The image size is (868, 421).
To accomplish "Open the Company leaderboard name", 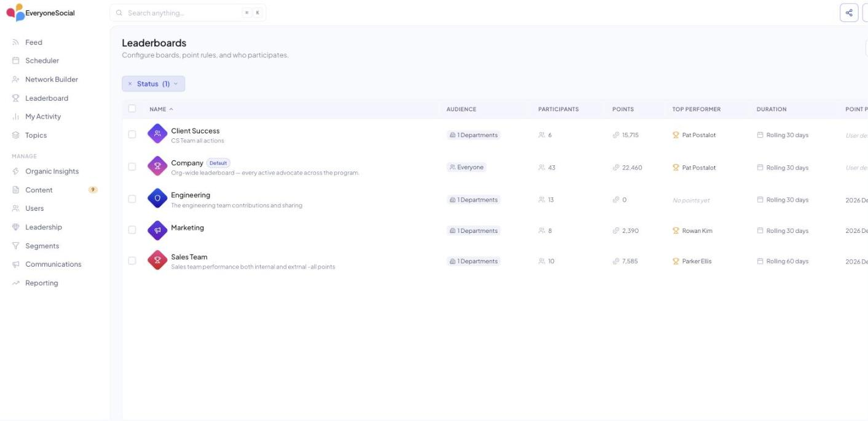I will pos(187,163).
